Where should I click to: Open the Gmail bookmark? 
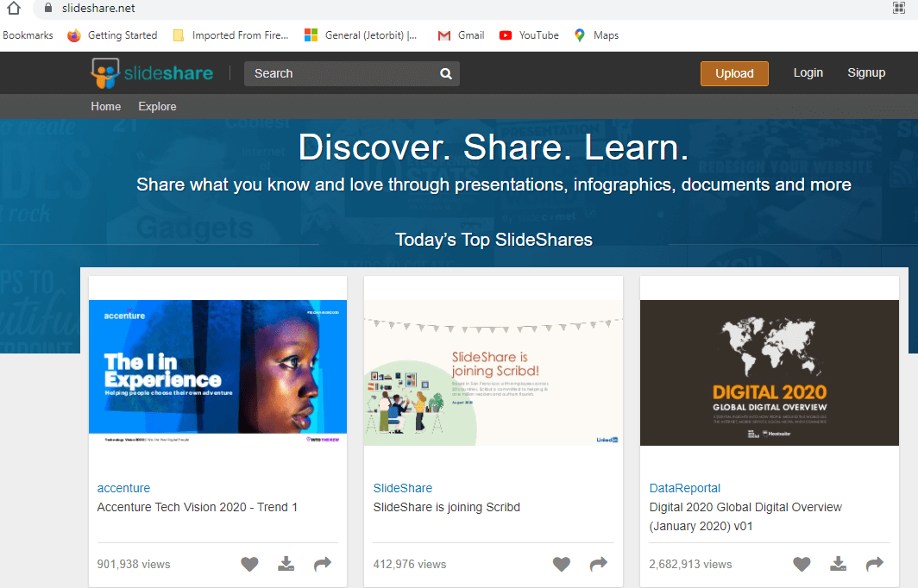462,35
